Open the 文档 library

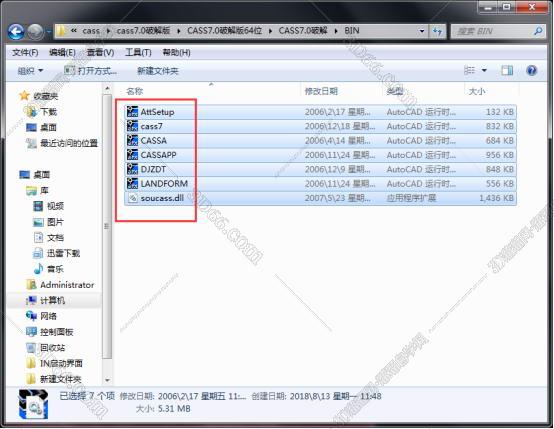pos(55,238)
